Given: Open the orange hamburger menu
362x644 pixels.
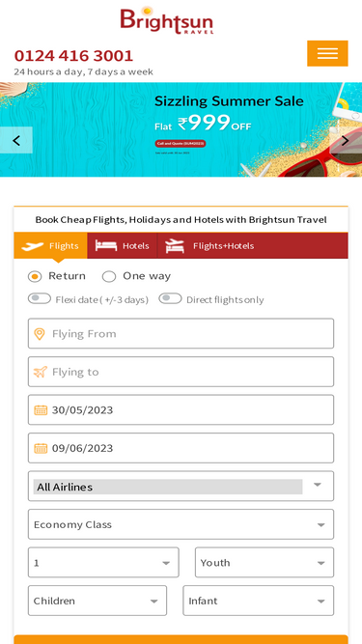Looking at the screenshot, I should point(327,53).
